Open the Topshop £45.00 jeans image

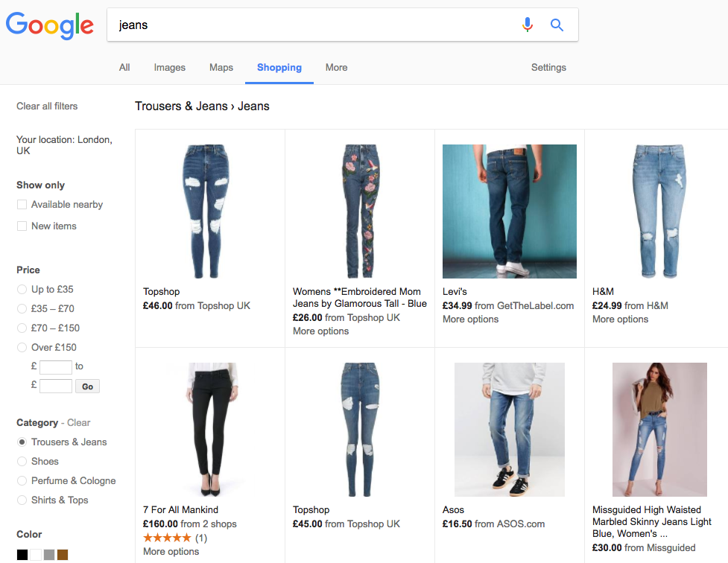[x=361, y=430]
